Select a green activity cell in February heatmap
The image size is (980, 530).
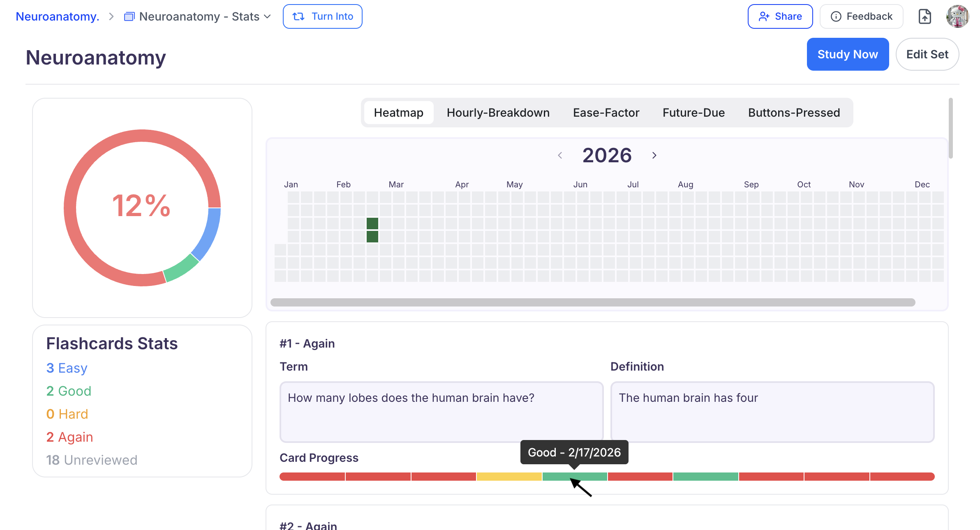pos(372,224)
